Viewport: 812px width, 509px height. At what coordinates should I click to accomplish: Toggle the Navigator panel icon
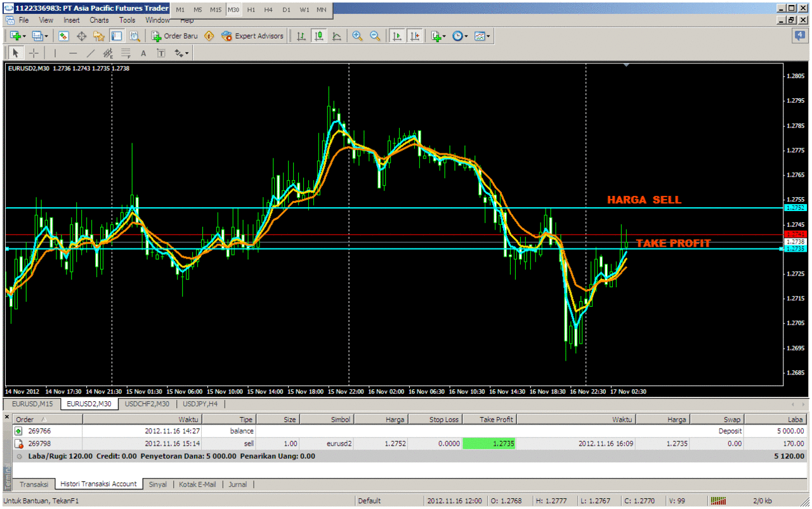pyautogui.click(x=98, y=36)
